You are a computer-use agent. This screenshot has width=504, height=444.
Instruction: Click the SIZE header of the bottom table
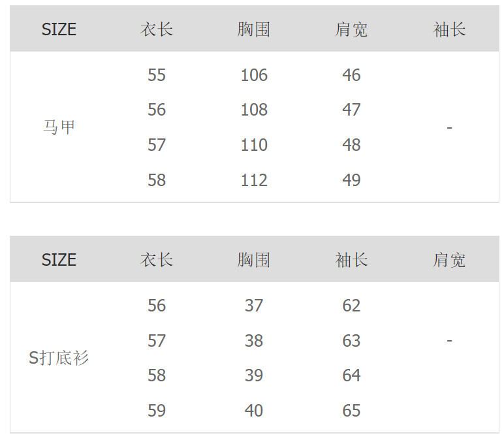click(x=59, y=260)
